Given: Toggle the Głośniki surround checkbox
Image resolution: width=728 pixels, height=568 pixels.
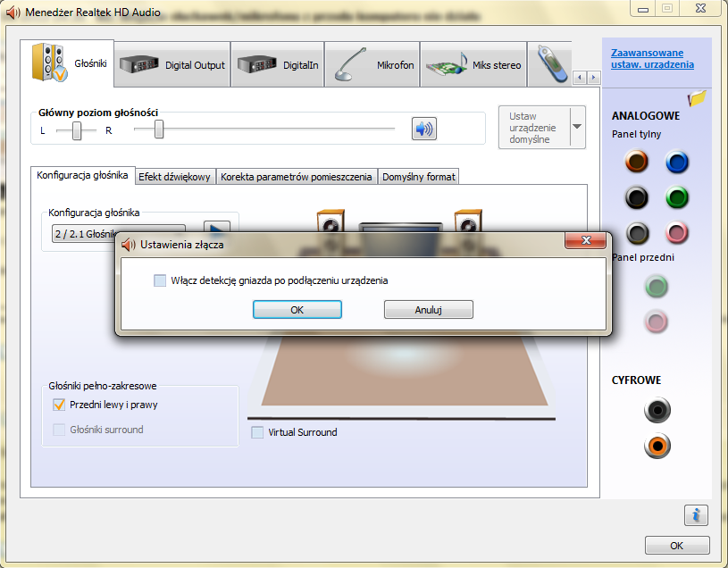Looking at the screenshot, I should coord(59,430).
